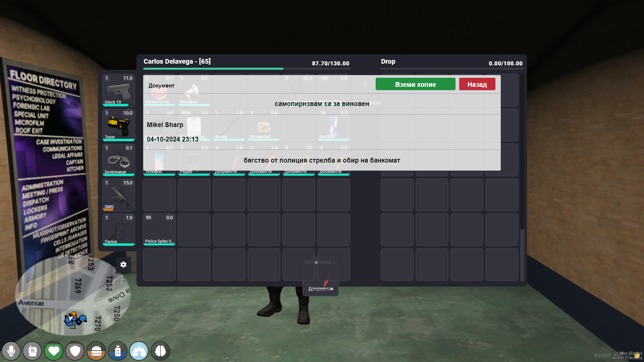Image resolution: width=644 pixels, height=362 pixels.
Task: Click the water bottle thirst icon
Action: (x=118, y=351)
